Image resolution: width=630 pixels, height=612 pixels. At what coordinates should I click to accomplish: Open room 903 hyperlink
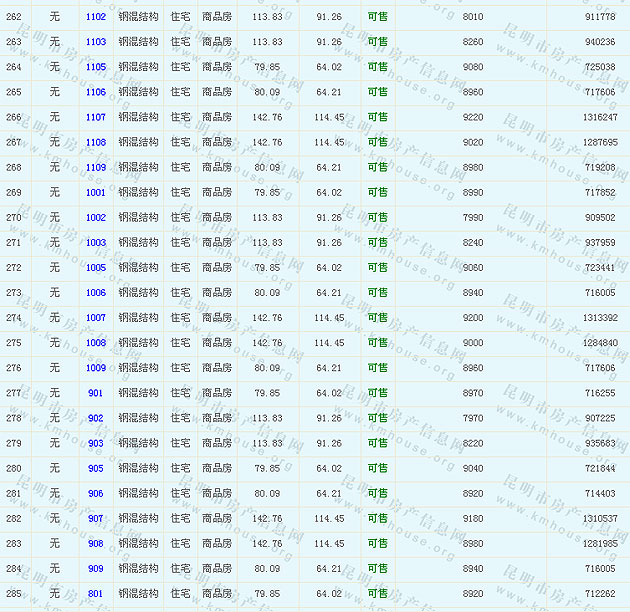pos(96,443)
